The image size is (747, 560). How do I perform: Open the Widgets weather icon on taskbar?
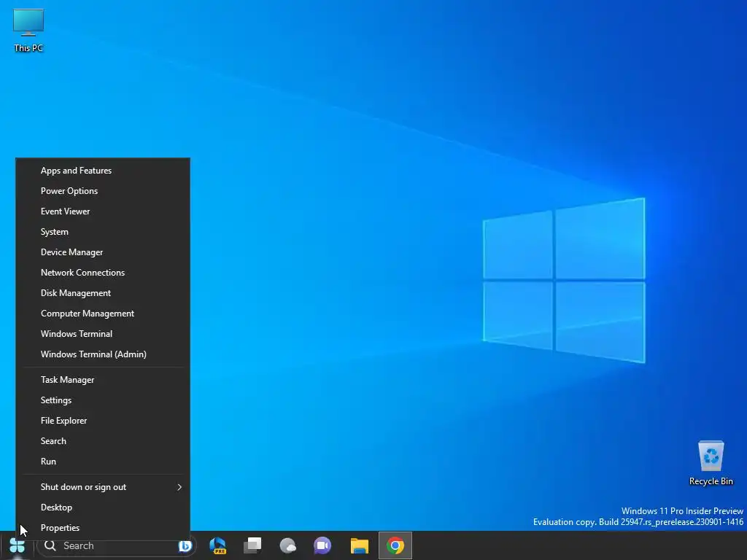287,545
